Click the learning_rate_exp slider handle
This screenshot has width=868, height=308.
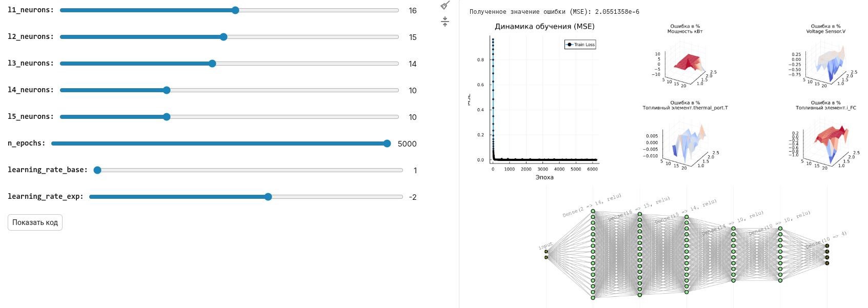[268, 197]
